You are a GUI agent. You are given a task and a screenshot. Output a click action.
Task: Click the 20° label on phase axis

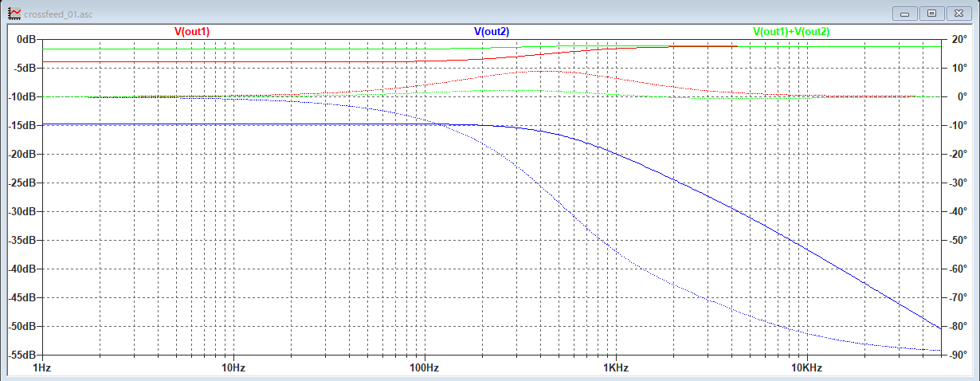tap(959, 39)
